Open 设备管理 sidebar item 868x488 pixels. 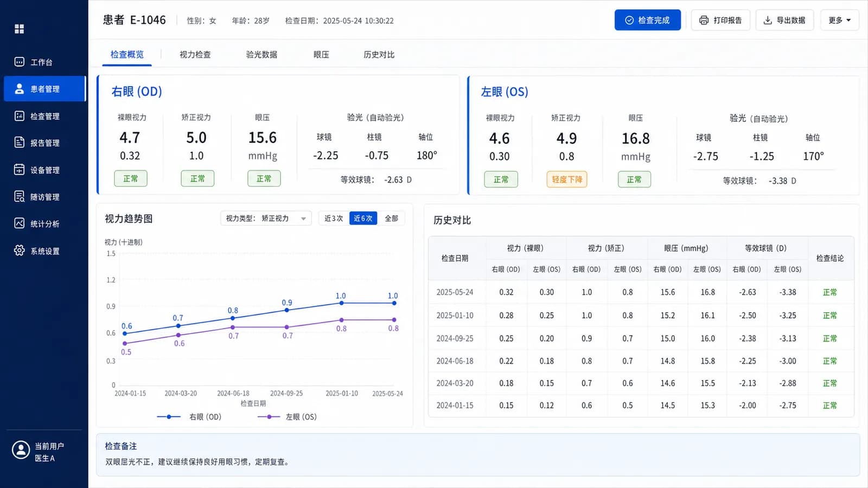pos(43,170)
